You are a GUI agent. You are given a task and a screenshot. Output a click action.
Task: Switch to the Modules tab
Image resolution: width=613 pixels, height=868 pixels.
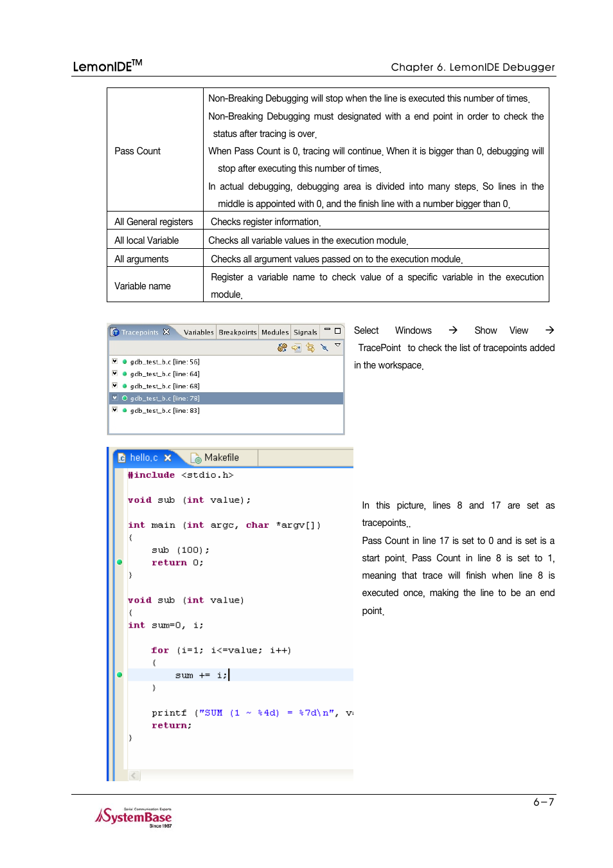275,332
